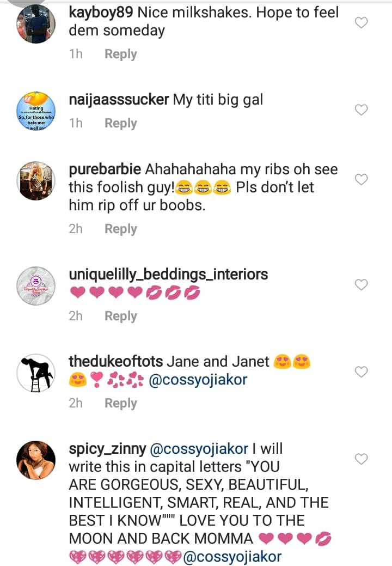Reply to kayboy89's comment
The width and height of the screenshot is (392, 566).
tap(120, 54)
